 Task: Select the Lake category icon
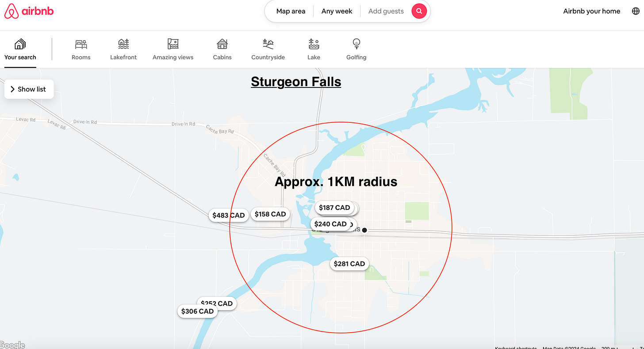314,44
